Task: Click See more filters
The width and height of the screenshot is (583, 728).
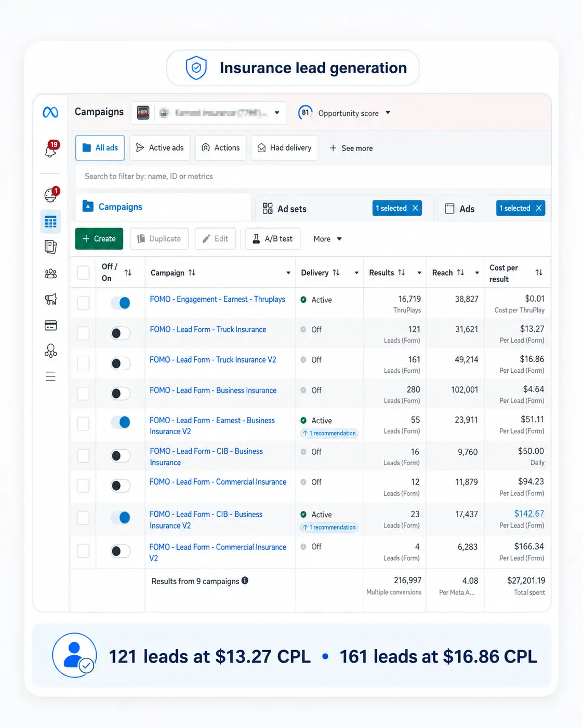Action: [351, 148]
